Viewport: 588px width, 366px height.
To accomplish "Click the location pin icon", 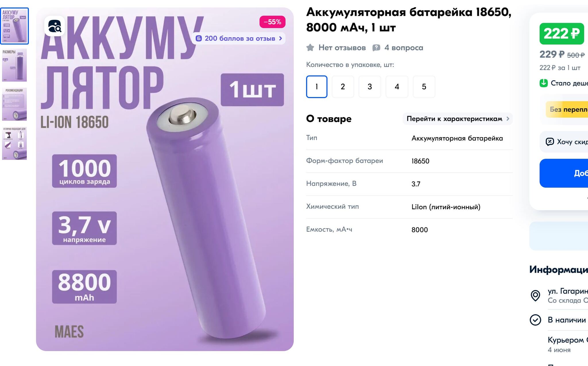I will (x=535, y=296).
